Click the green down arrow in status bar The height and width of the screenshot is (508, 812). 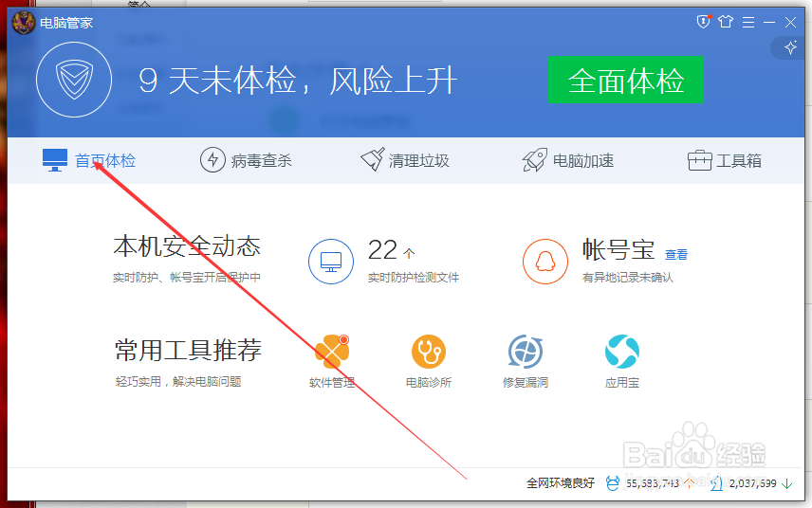[x=787, y=483]
